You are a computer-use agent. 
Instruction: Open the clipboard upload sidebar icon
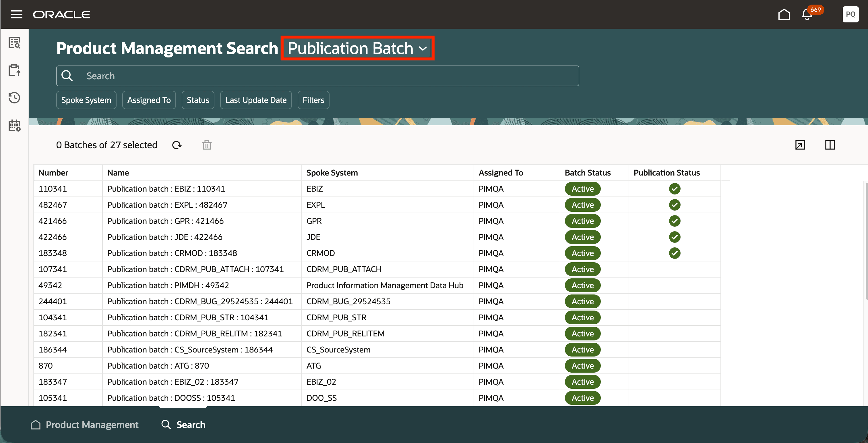tap(14, 70)
